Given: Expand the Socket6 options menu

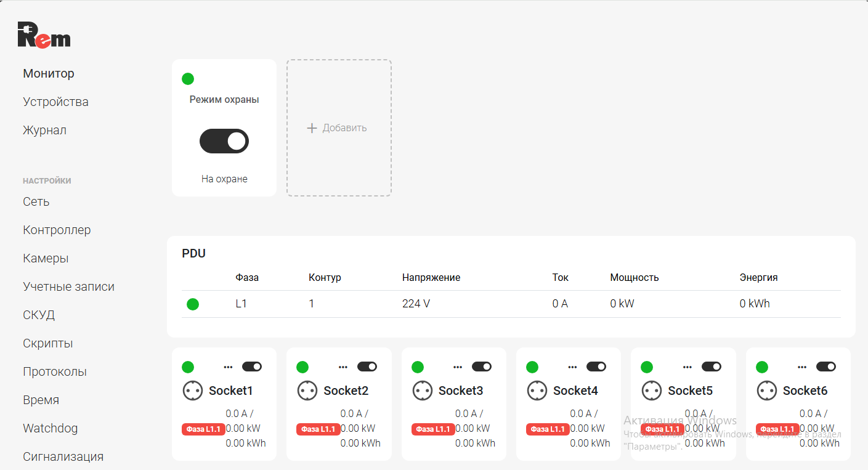Looking at the screenshot, I should tap(802, 367).
